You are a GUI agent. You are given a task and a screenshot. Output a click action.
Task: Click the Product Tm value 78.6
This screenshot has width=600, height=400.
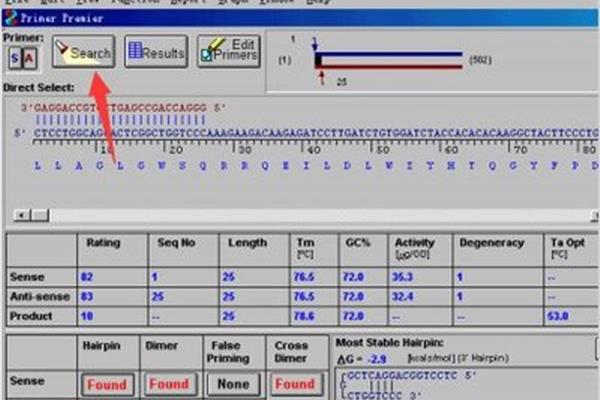coord(304,316)
